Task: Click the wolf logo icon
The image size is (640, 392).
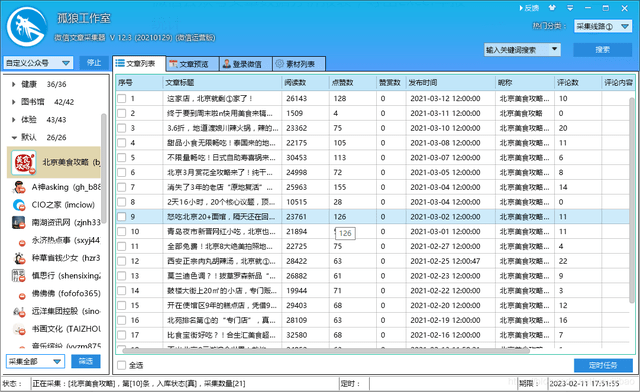Action: coord(27,27)
